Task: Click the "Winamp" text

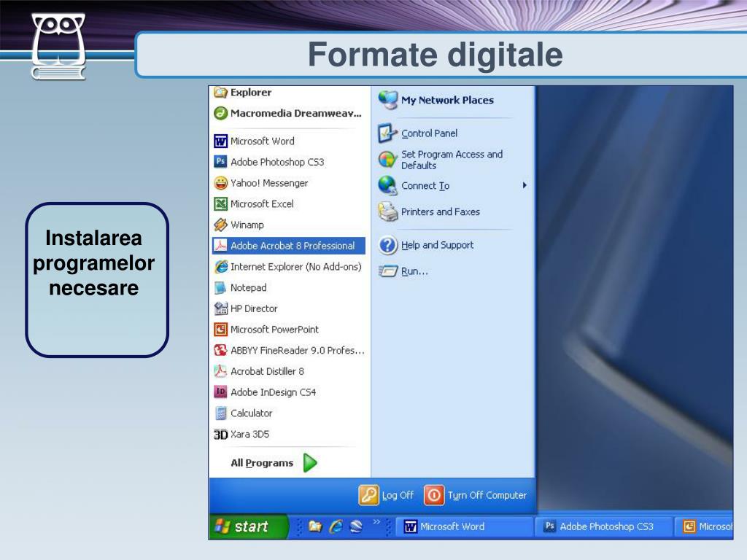Action: tap(247, 225)
